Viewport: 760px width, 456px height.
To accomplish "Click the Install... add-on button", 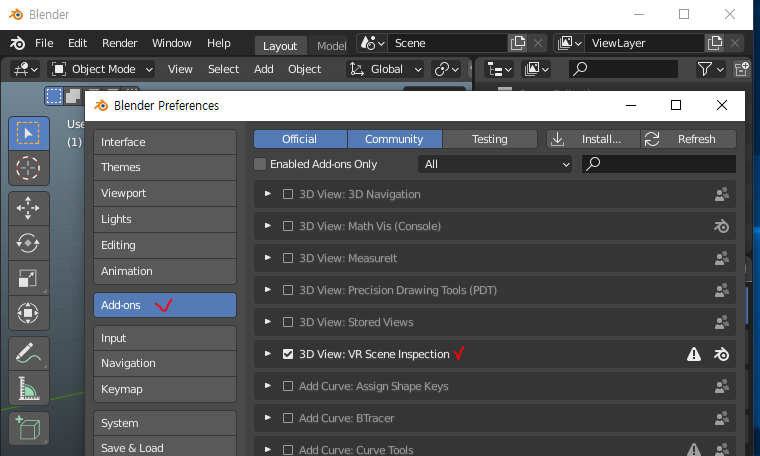I will (x=593, y=139).
